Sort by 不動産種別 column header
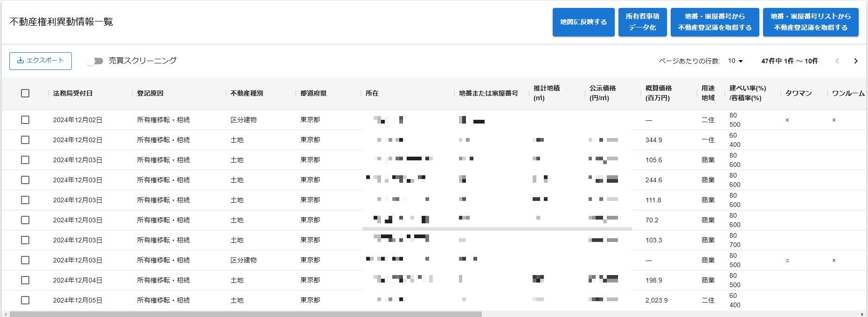The width and height of the screenshot is (868, 317). point(247,93)
